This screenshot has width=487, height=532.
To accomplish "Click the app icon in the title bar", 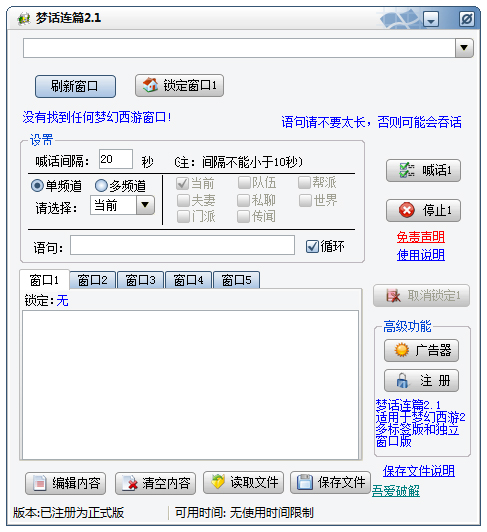I will [x=24, y=18].
